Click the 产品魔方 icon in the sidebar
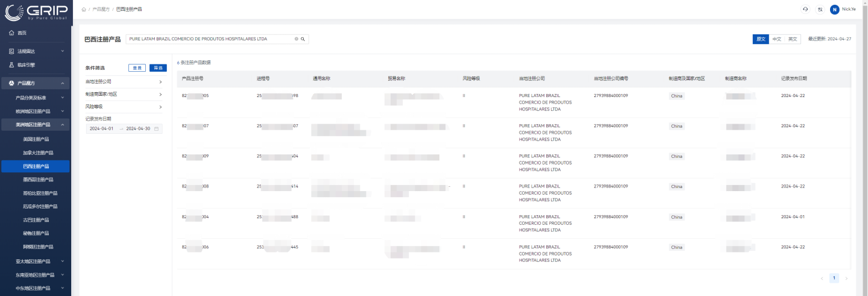The height and width of the screenshot is (296, 868). 11,83
